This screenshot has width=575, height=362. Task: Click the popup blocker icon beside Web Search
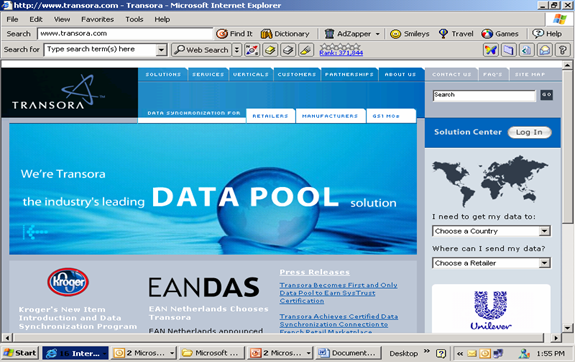coord(252,50)
